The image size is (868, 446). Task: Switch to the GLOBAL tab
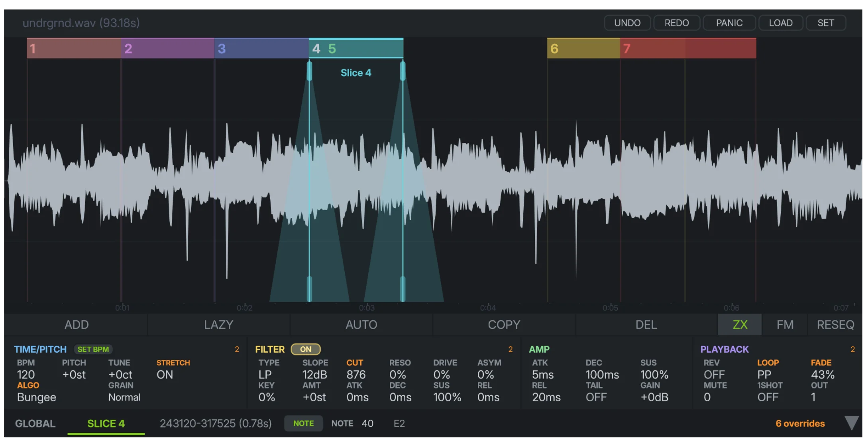(35, 423)
